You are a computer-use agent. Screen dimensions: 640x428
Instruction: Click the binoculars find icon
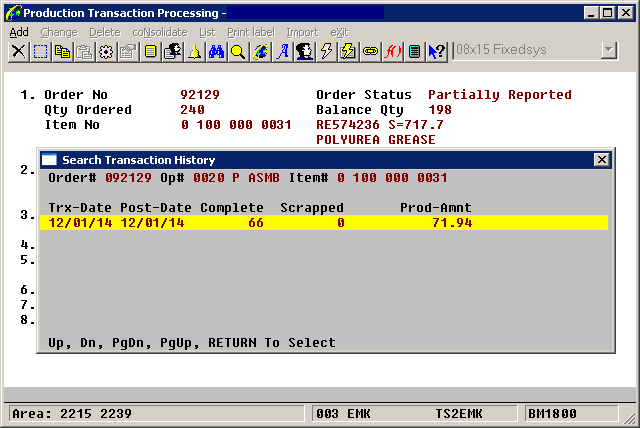tap(216, 51)
